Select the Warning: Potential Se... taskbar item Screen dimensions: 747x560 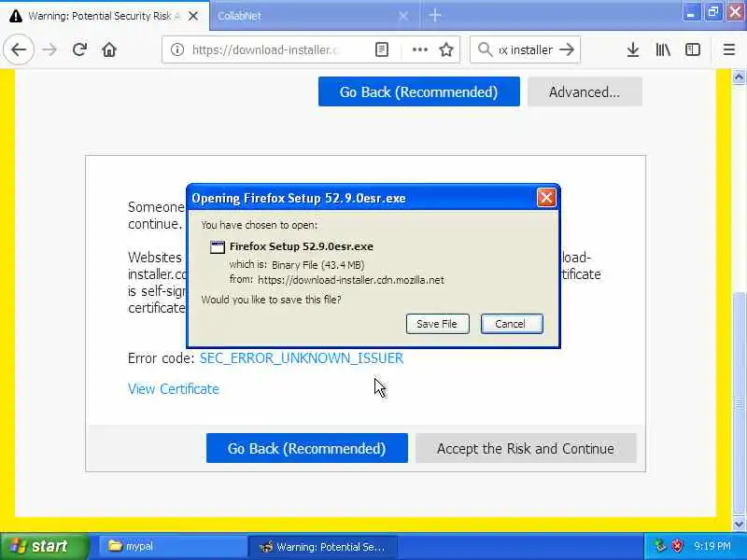point(323,546)
